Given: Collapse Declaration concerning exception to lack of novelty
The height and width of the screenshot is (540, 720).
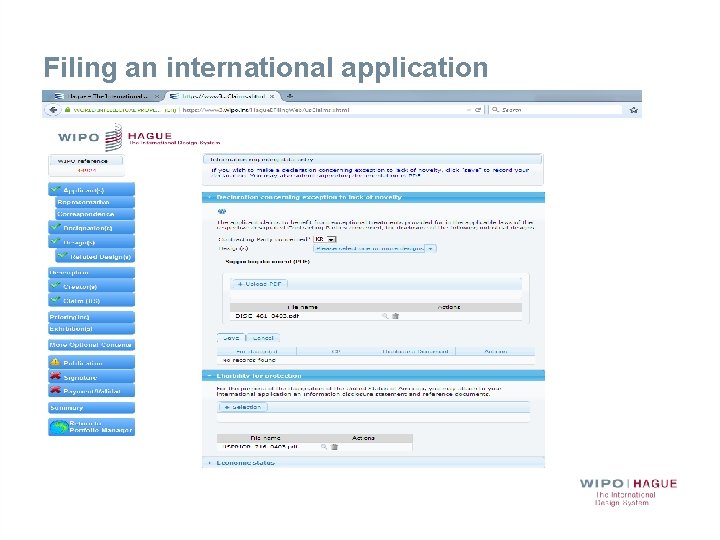Looking at the screenshot, I should 209,197.
